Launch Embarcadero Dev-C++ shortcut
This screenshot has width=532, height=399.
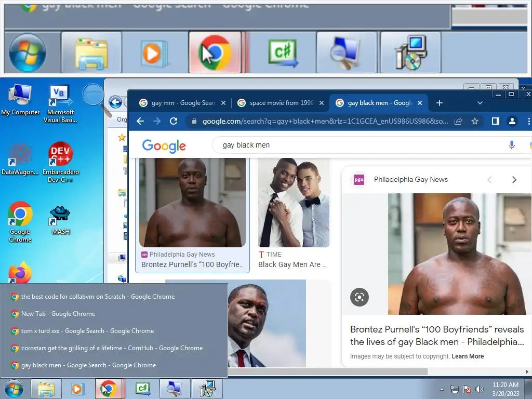point(61,162)
